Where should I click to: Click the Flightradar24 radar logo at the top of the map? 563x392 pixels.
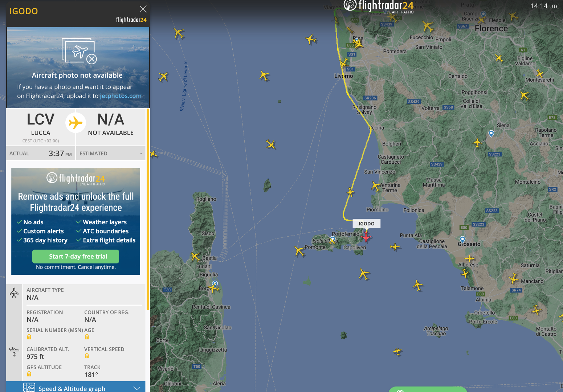tap(350, 5)
